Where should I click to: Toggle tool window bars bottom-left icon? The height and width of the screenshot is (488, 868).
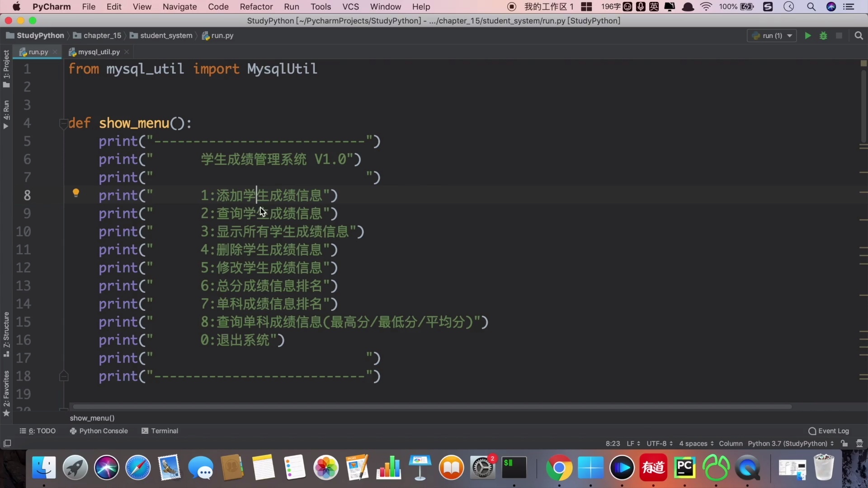click(x=7, y=444)
